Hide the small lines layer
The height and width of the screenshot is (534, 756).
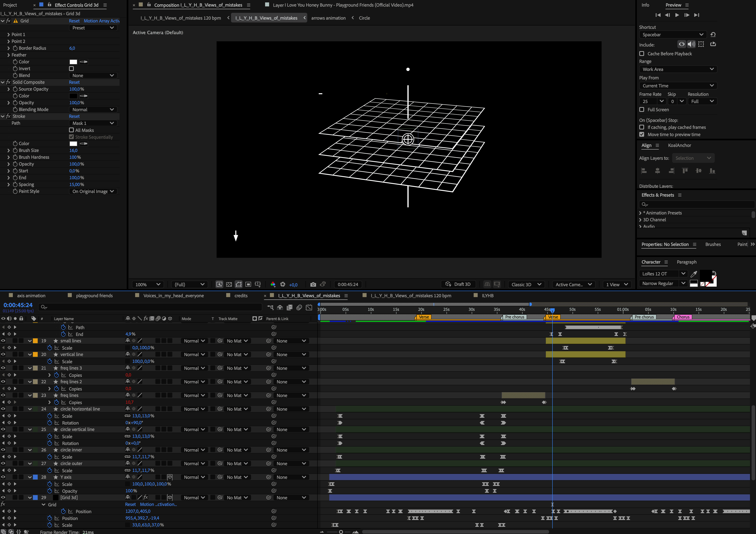(3, 341)
